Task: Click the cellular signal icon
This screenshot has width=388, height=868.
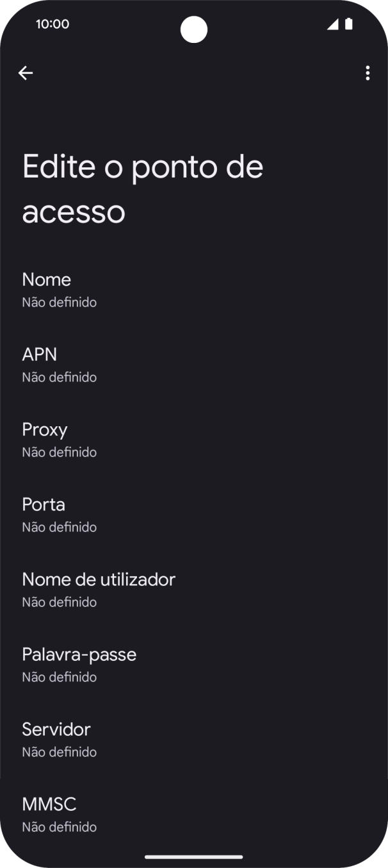Action: tap(332, 24)
